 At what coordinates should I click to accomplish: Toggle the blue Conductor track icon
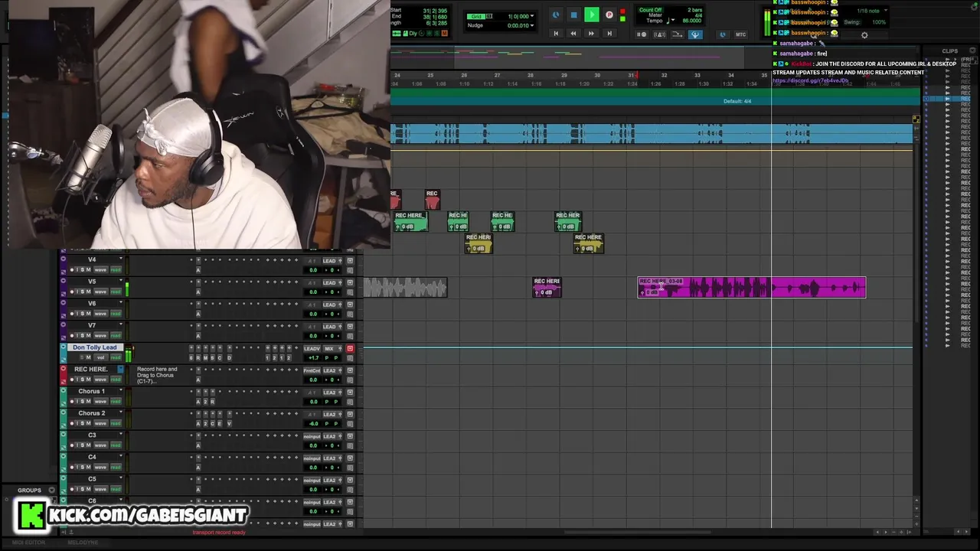695,34
